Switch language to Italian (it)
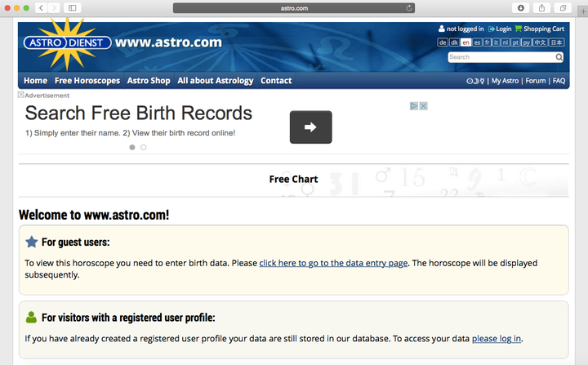This screenshot has width=588, height=365. (497, 42)
